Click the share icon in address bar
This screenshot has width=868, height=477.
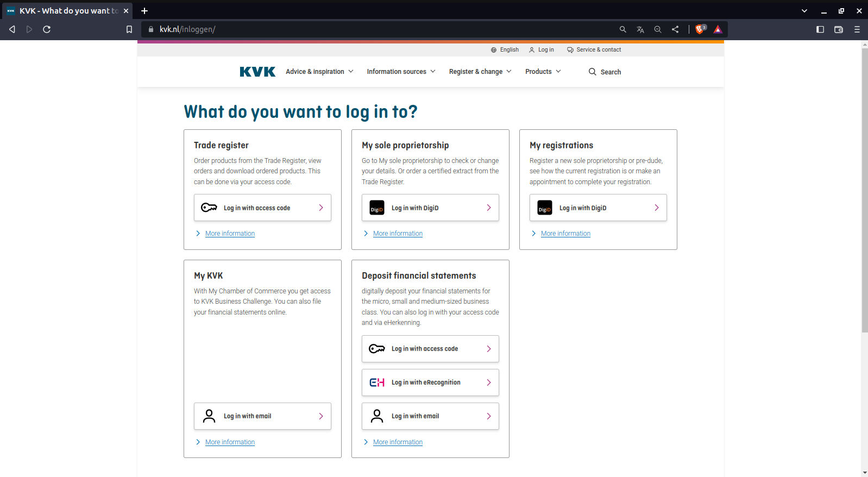coord(675,29)
